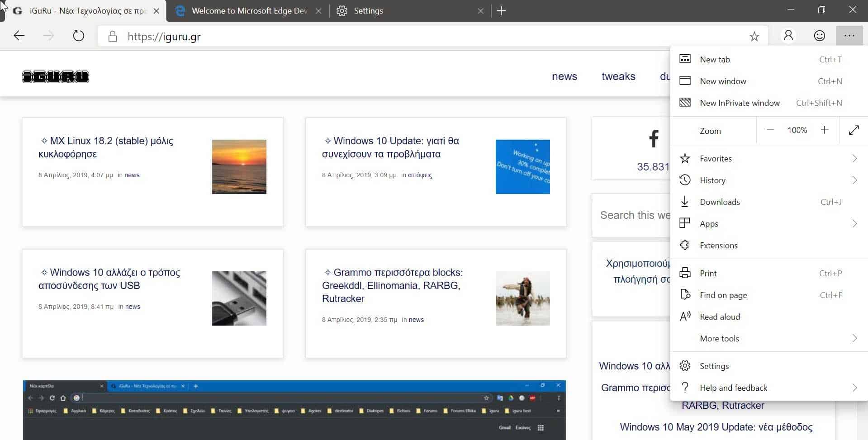Choose New tab from the menu
Image resolution: width=868 pixels, height=440 pixels.
[x=769, y=59]
